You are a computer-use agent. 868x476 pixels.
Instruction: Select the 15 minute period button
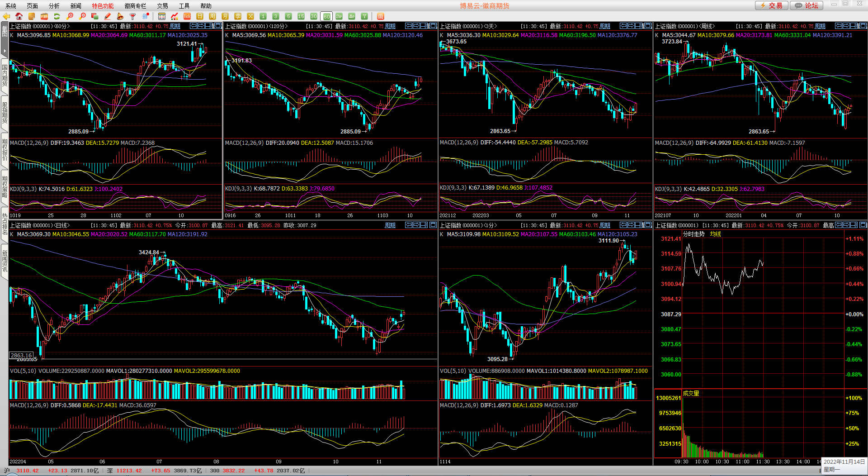pos(301,16)
